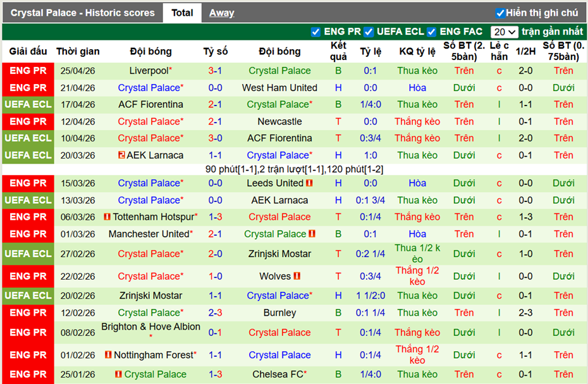588x384 pixels.
Task: Click the red ENG PR badge on the Liverpool row
Action: pos(28,71)
